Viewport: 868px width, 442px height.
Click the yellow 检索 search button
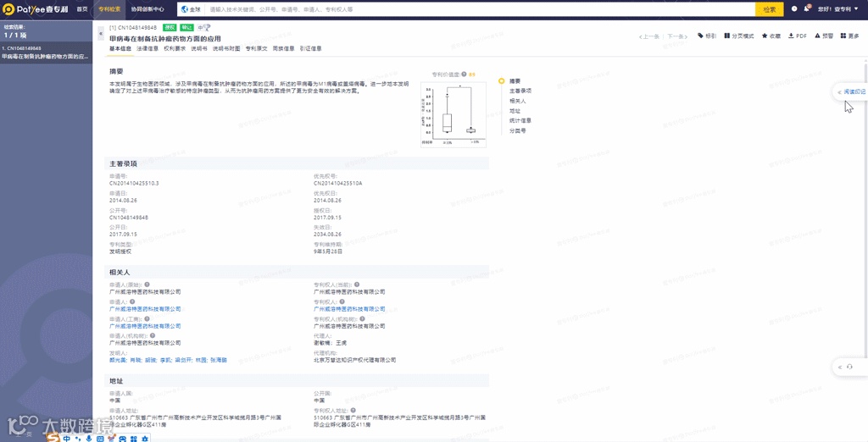[770, 9]
